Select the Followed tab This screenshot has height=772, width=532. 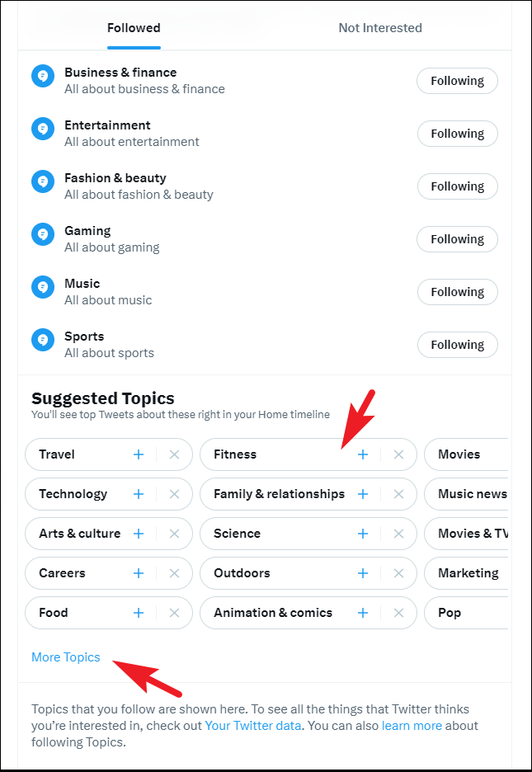pos(134,27)
